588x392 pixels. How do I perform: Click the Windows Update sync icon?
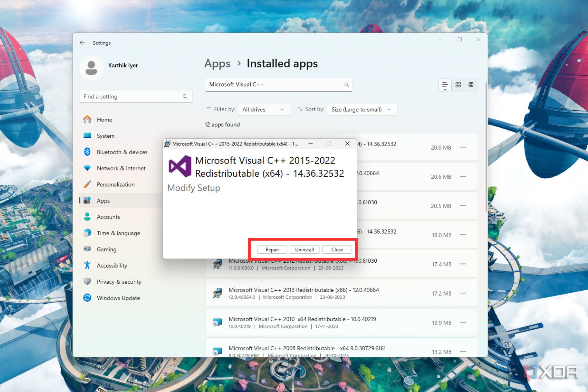87,298
